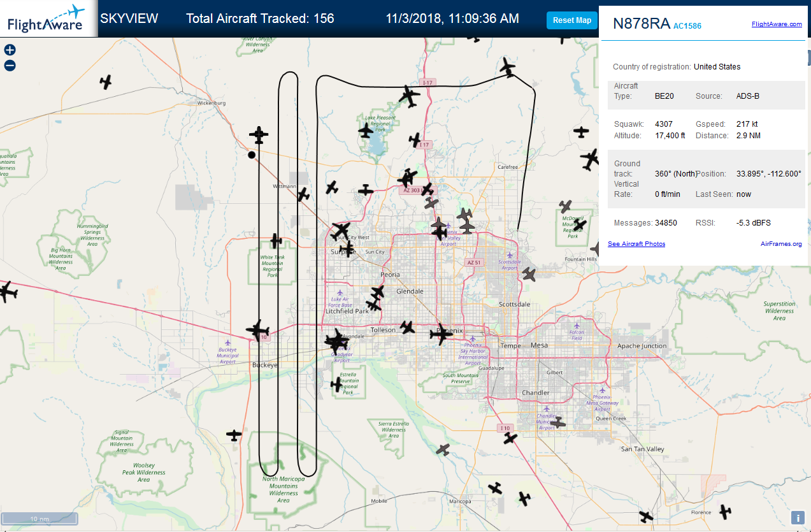This screenshot has height=532, width=811.
Task: Select aircraft over the Phoenix label
Action: pyautogui.click(x=441, y=334)
